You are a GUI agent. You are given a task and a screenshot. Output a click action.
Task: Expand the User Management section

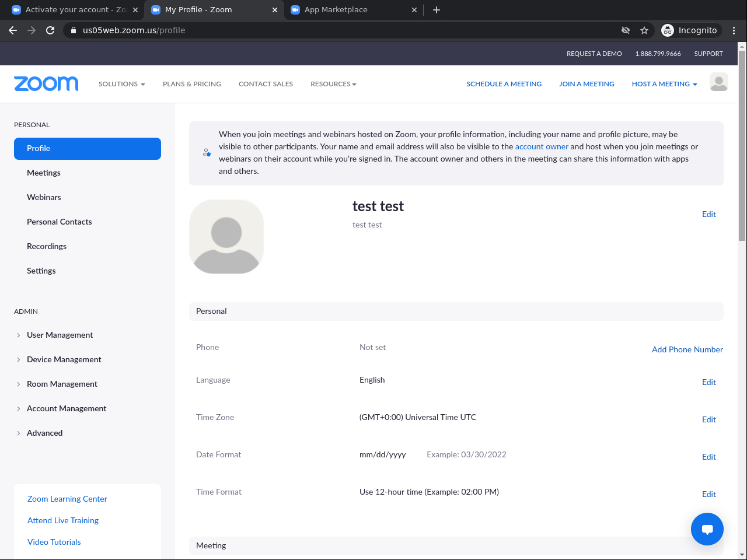pos(60,335)
